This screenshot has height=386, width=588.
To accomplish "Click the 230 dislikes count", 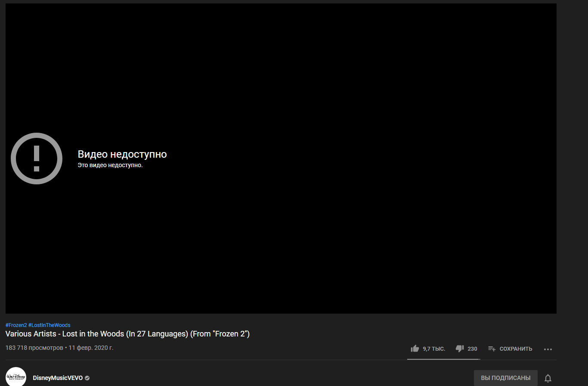I will [472, 349].
